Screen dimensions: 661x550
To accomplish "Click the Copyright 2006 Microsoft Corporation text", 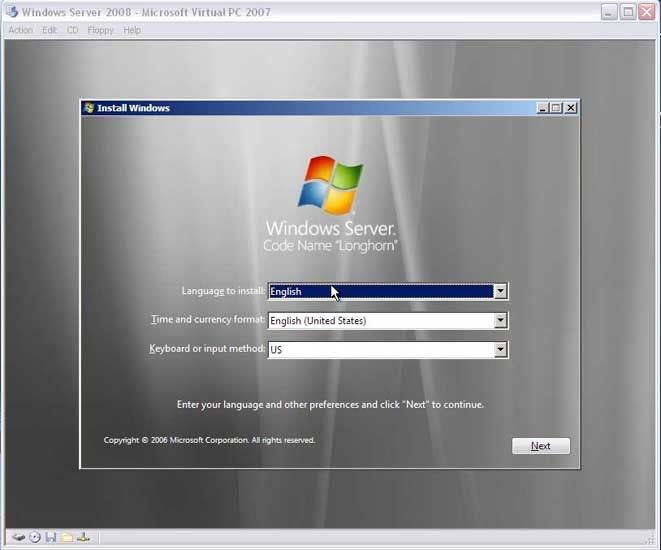I will [209, 440].
